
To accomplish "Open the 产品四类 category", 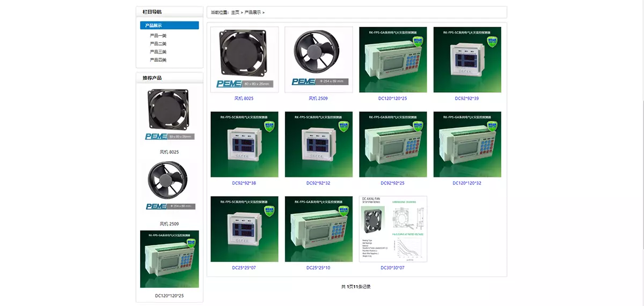I will tap(158, 60).
